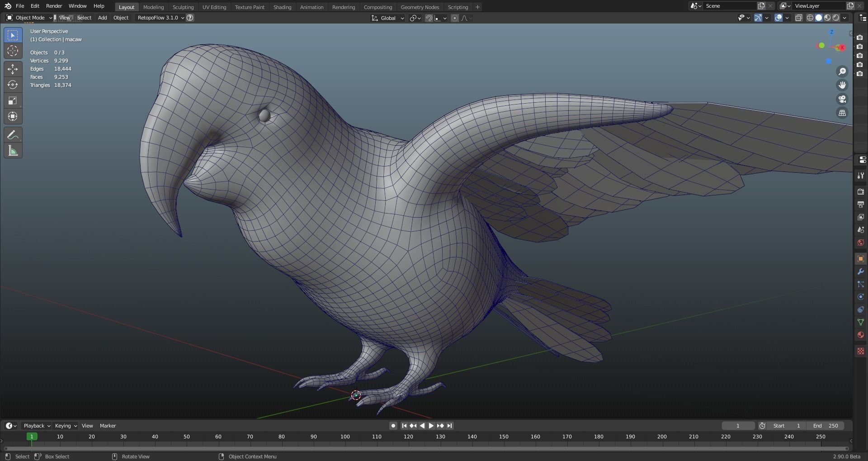Pick the Scale tool

click(x=13, y=100)
